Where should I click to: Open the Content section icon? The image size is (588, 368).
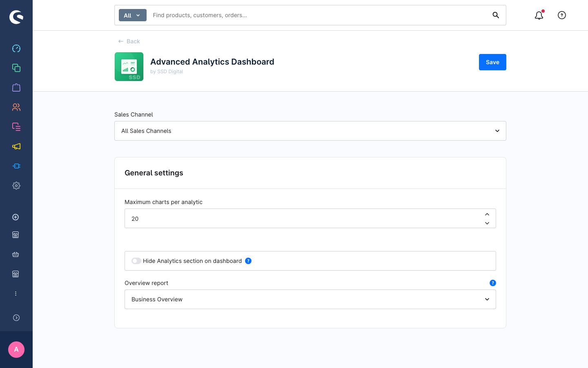pyautogui.click(x=16, y=127)
